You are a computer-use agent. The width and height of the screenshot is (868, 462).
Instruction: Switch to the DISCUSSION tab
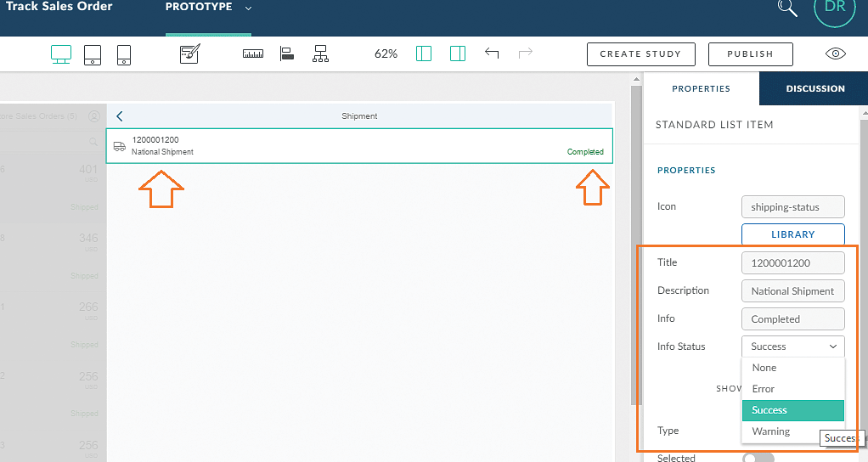pyautogui.click(x=814, y=88)
